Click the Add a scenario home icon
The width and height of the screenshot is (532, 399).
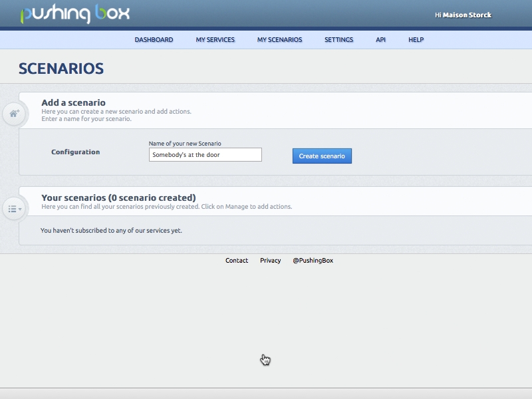tap(13, 113)
